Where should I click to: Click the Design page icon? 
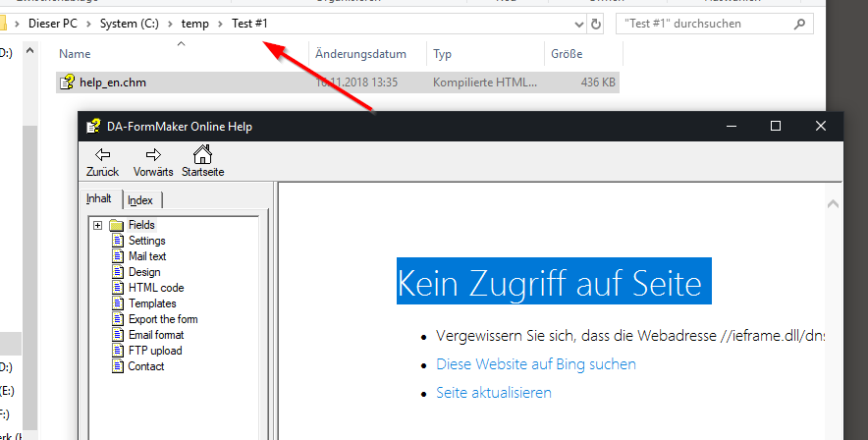(x=118, y=272)
